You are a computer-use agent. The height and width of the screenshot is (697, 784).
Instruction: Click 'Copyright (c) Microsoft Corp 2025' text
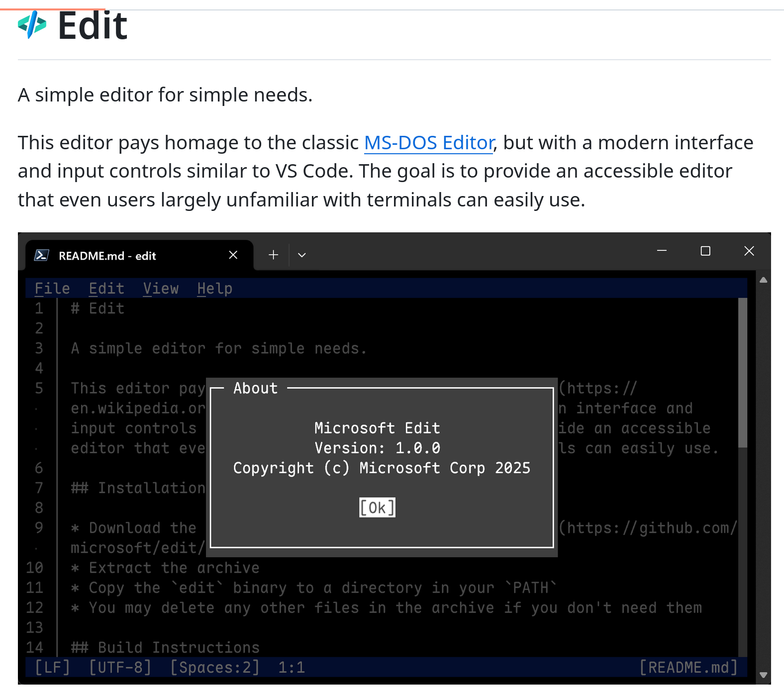[x=382, y=468]
